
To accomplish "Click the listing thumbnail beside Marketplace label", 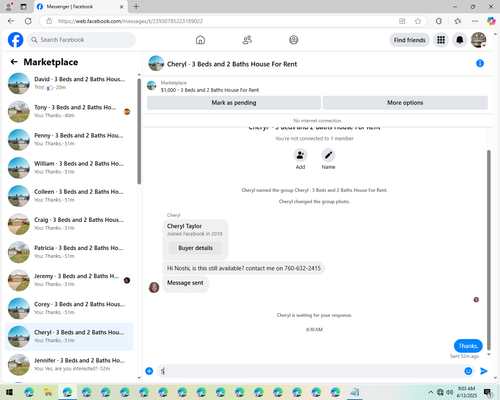I will [x=152, y=86].
